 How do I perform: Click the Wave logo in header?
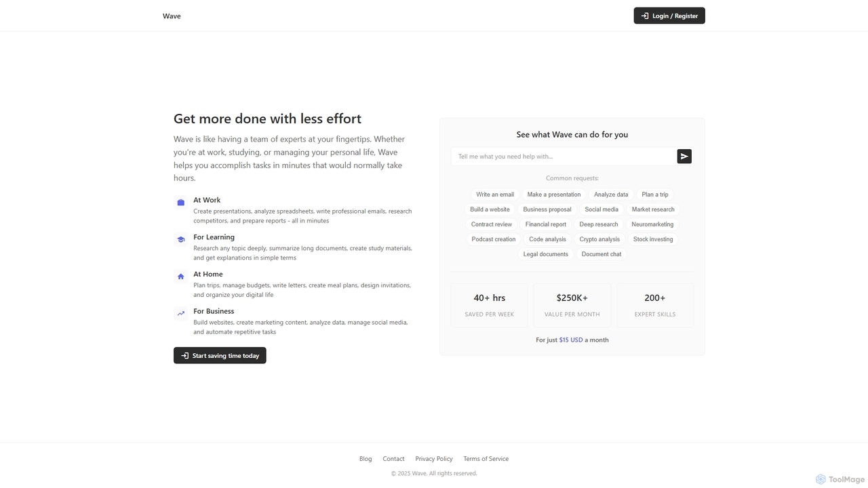[172, 16]
